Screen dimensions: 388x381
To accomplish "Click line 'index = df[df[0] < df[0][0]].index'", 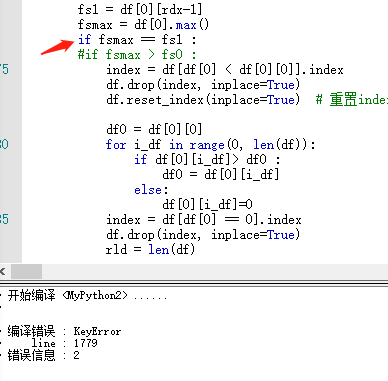I will [x=225, y=70].
